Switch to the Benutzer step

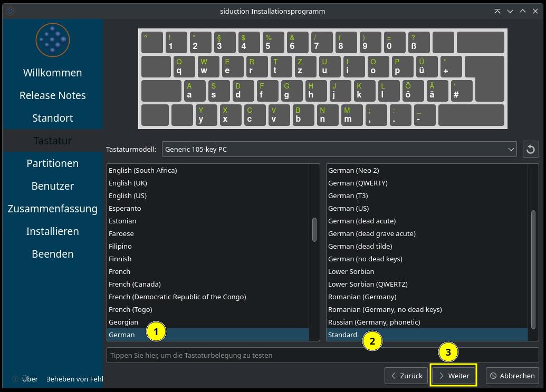[x=52, y=186]
